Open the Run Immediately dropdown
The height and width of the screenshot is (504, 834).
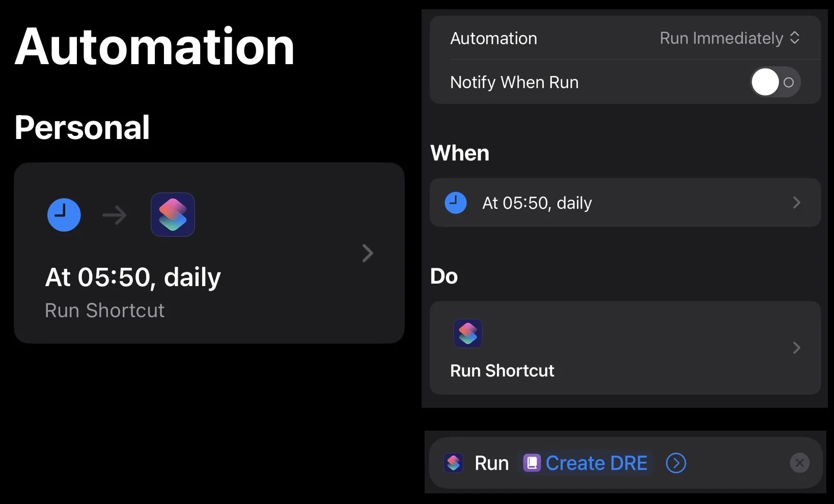721,38
